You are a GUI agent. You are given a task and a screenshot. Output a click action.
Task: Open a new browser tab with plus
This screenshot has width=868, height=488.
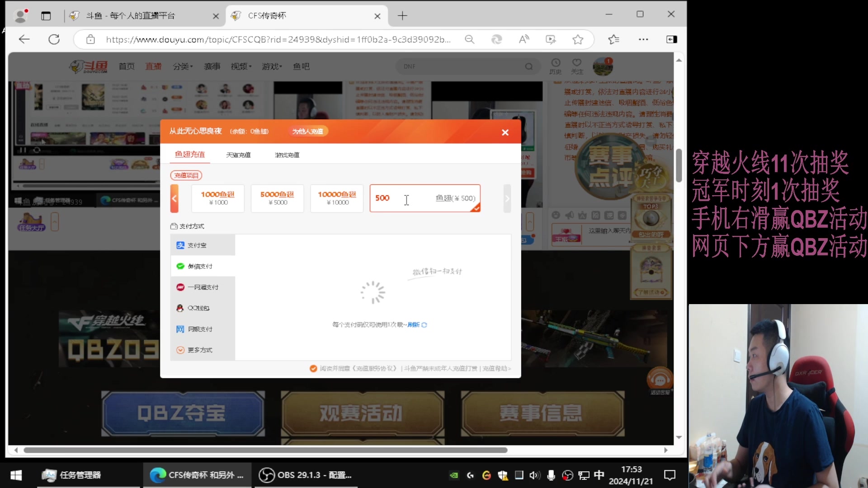point(402,16)
